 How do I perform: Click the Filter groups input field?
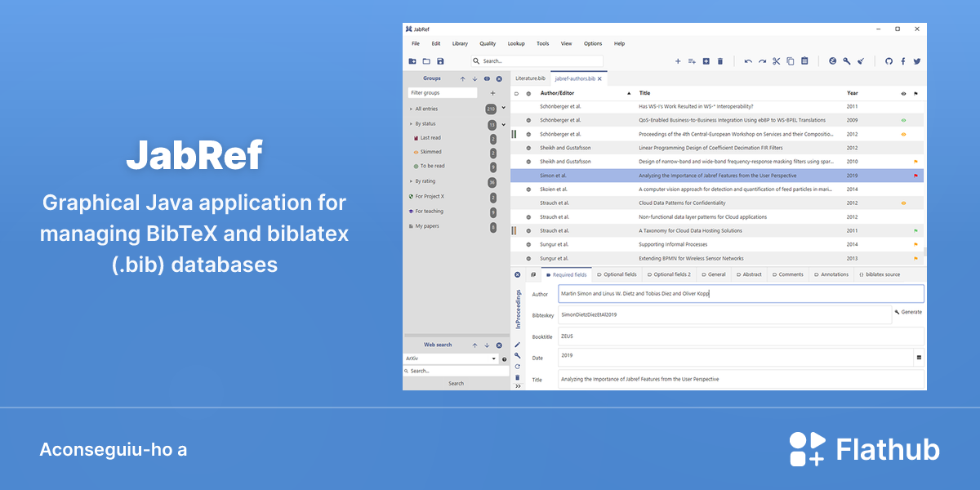443,93
